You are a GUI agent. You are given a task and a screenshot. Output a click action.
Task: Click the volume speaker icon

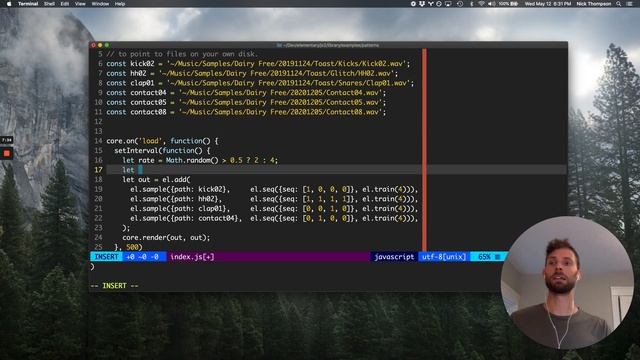[491, 4]
